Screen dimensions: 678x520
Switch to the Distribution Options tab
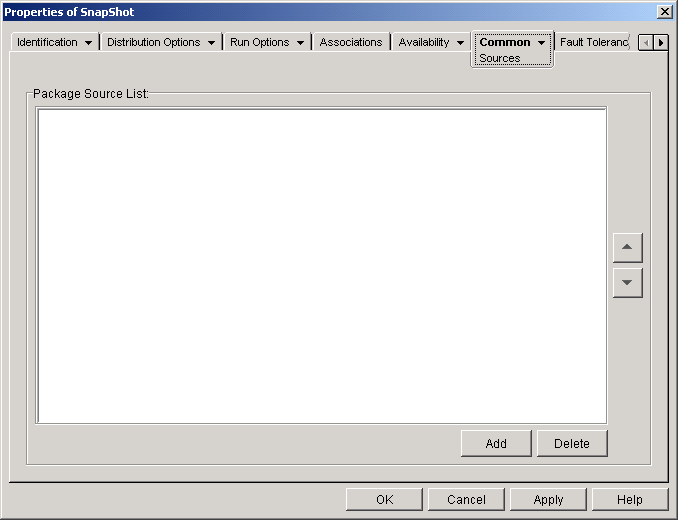(x=154, y=42)
